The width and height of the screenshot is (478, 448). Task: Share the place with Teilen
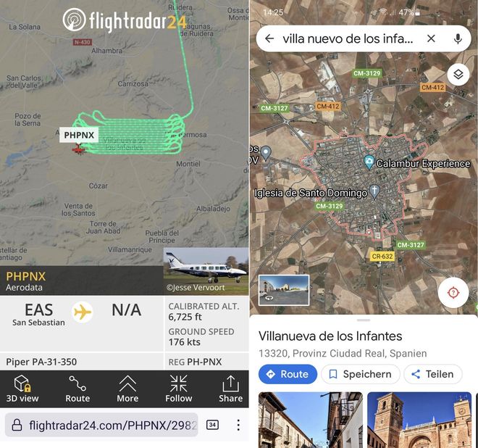pos(432,374)
